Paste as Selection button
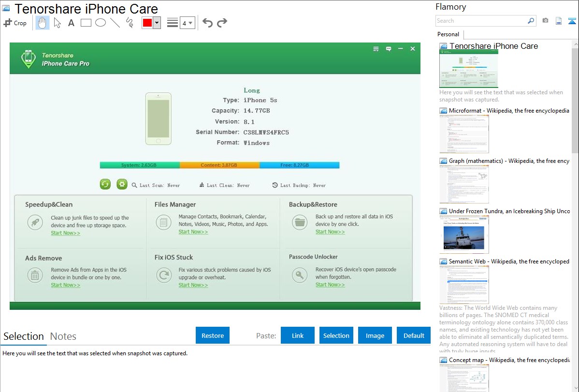The image size is (579, 392). [x=336, y=335]
